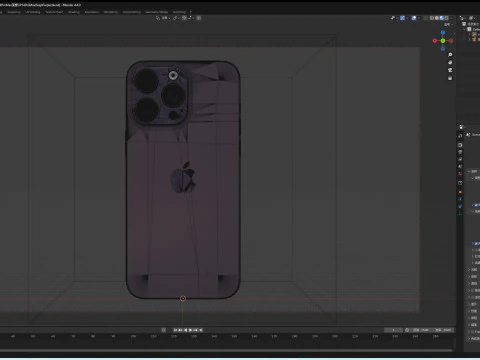Select solid viewport shading mode

coord(437,18)
